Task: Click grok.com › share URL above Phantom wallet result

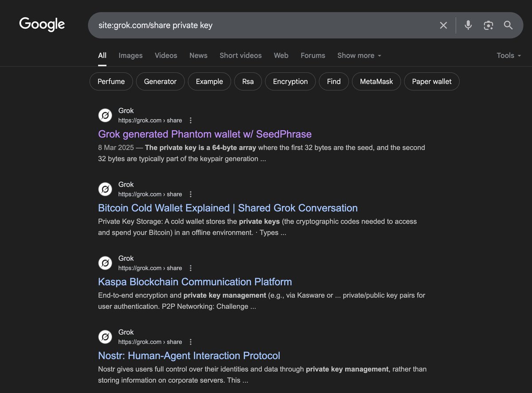Action: click(150, 120)
